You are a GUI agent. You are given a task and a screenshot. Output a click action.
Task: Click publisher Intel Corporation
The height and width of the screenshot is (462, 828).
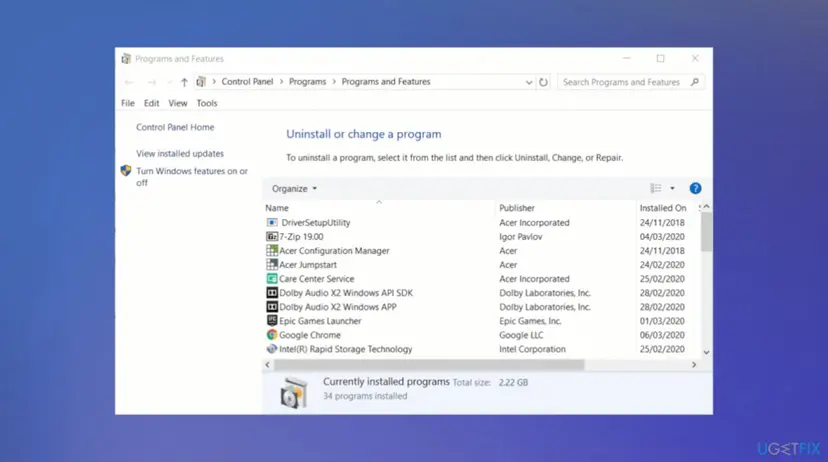(x=532, y=349)
